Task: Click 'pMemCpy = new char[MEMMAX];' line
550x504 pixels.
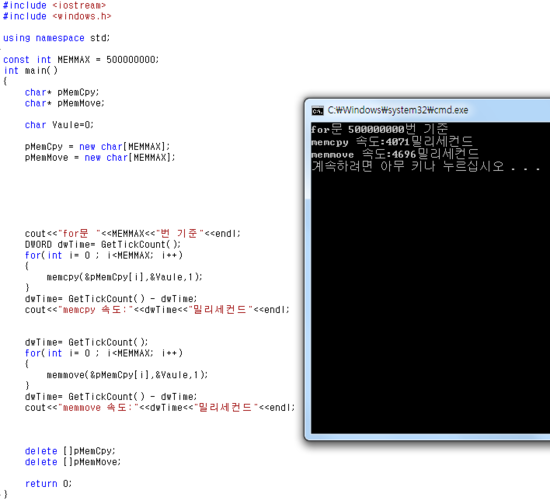Action: click(x=98, y=147)
